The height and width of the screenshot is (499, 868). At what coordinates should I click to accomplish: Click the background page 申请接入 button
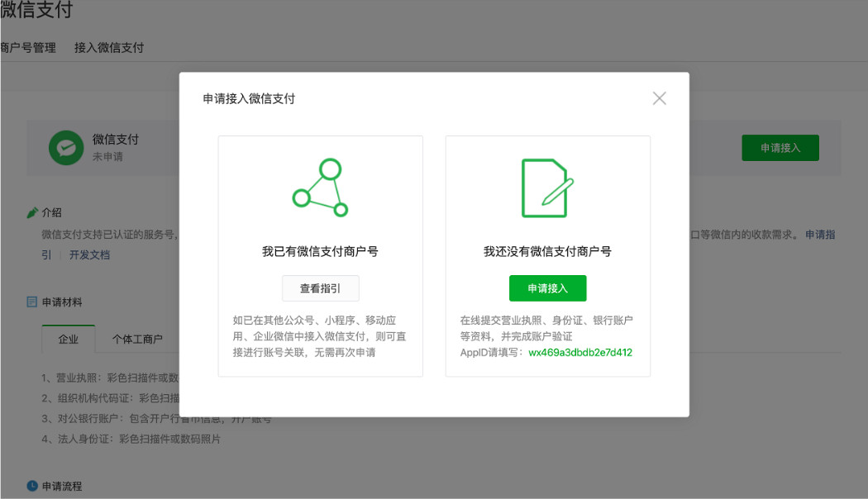(x=780, y=148)
